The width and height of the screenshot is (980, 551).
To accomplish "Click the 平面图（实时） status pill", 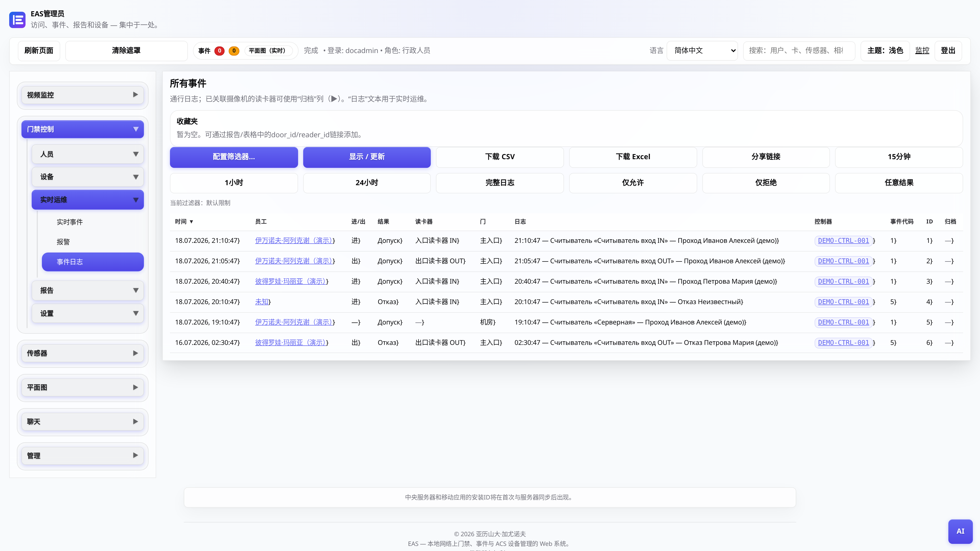I will point(267,51).
